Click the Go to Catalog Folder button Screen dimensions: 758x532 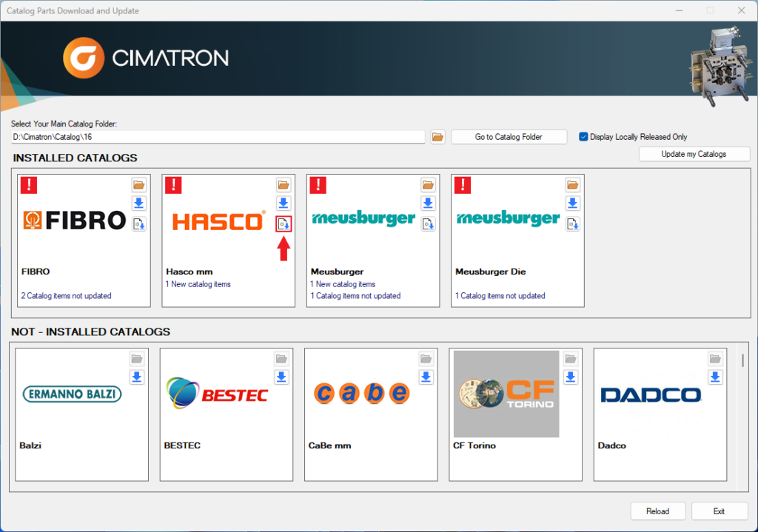(509, 137)
